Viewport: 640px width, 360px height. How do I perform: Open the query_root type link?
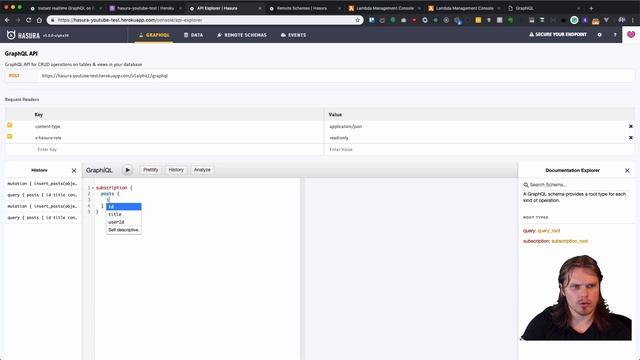click(x=549, y=231)
